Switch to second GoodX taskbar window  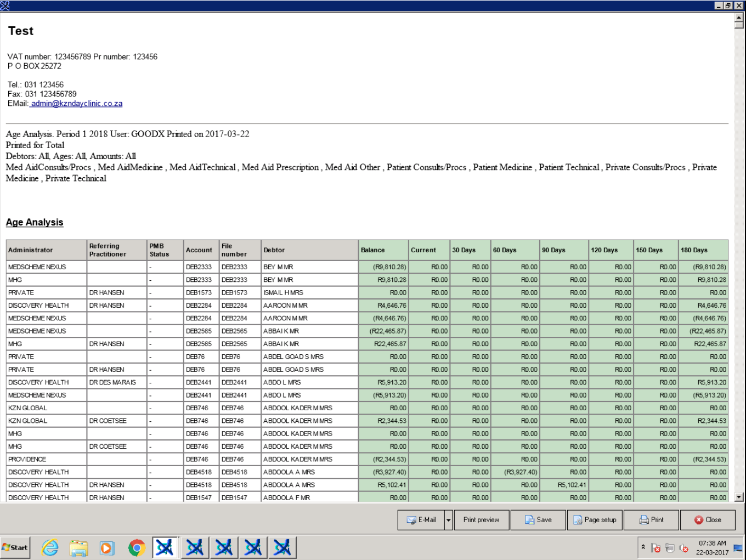195,547
